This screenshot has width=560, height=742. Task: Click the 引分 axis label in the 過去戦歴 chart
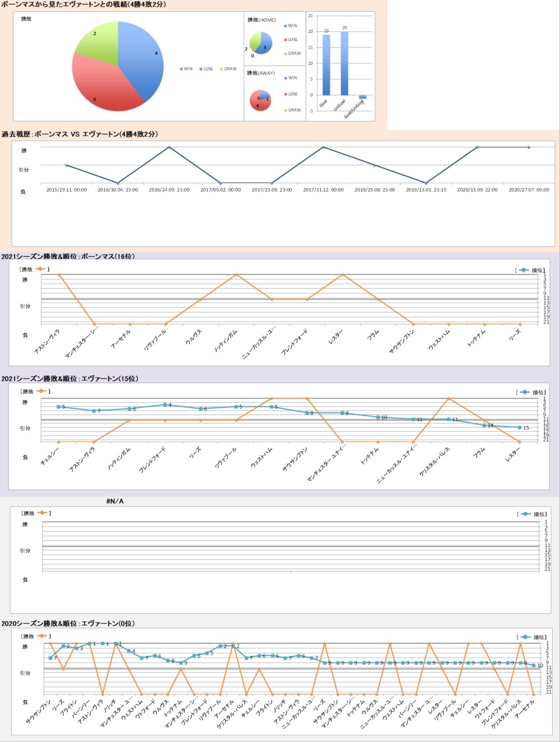tap(24, 170)
